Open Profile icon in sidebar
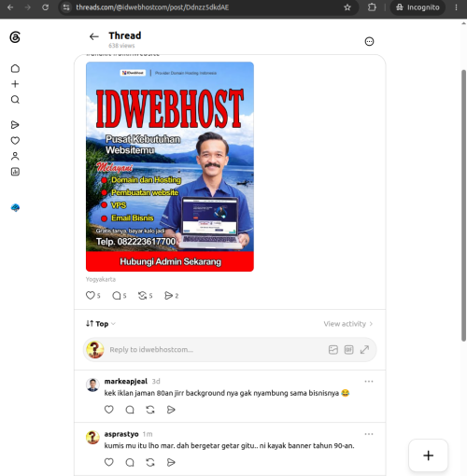 point(15,156)
